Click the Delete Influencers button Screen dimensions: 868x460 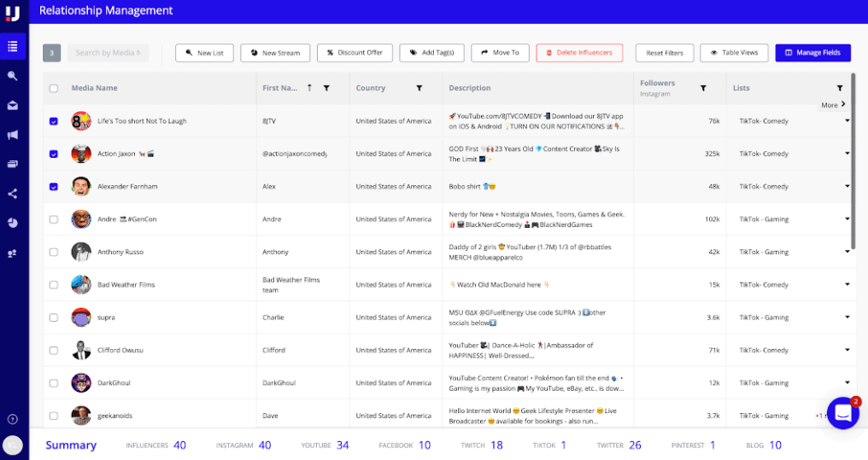coord(579,53)
